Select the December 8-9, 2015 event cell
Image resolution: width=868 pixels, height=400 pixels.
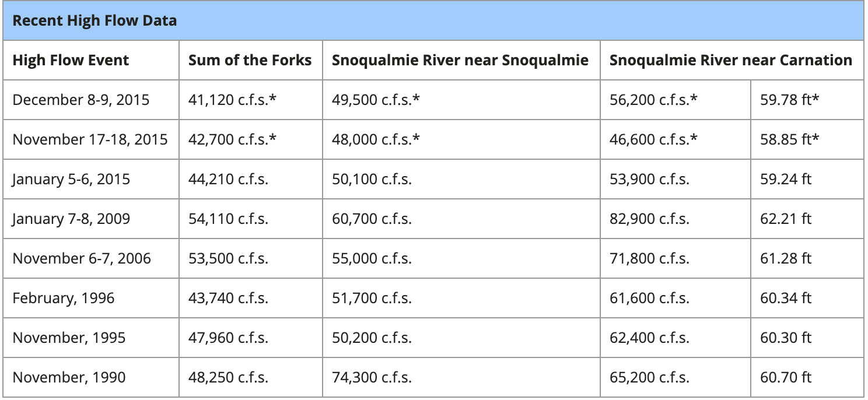tap(80, 100)
